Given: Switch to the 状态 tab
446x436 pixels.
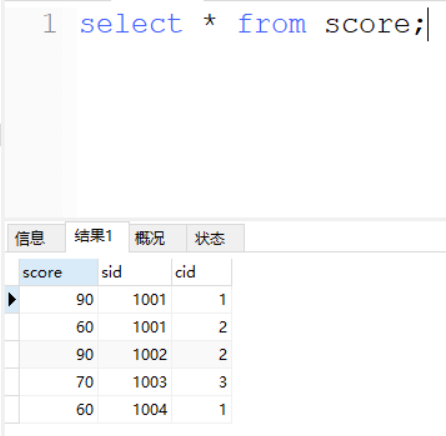Looking at the screenshot, I should (216, 238).
